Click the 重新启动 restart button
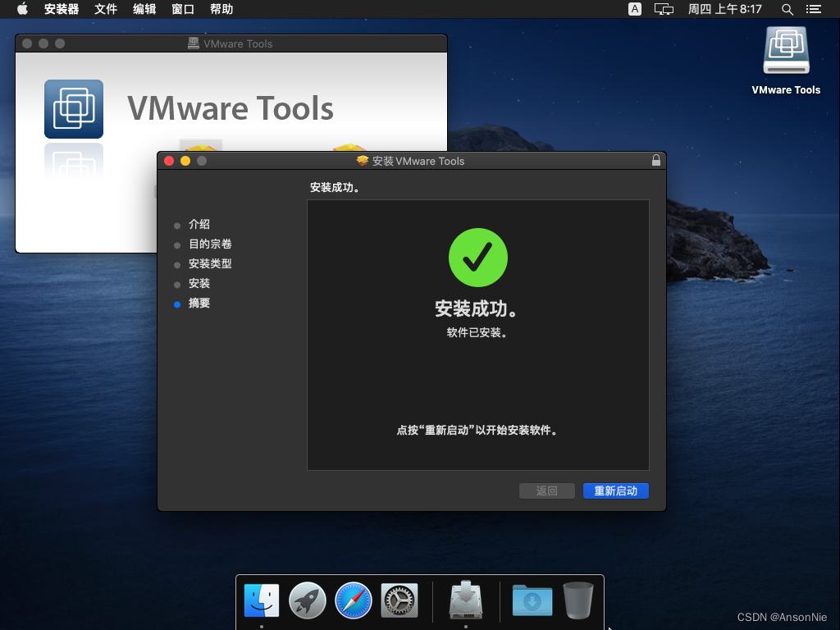The width and height of the screenshot is (840, 630). 615,491
